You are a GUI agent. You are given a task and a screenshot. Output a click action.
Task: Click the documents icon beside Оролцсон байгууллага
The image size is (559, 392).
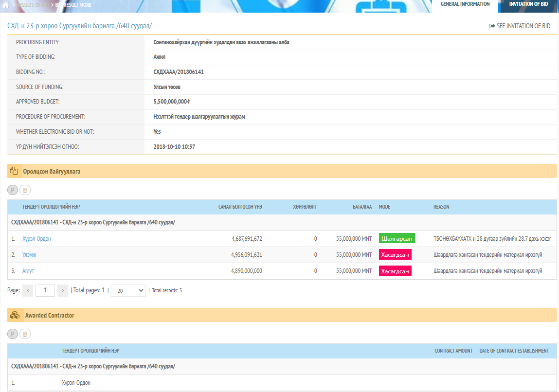[x=14, y=171]
